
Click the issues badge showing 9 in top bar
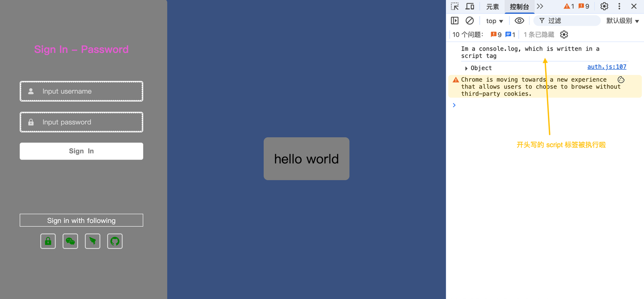pos(584,6)
